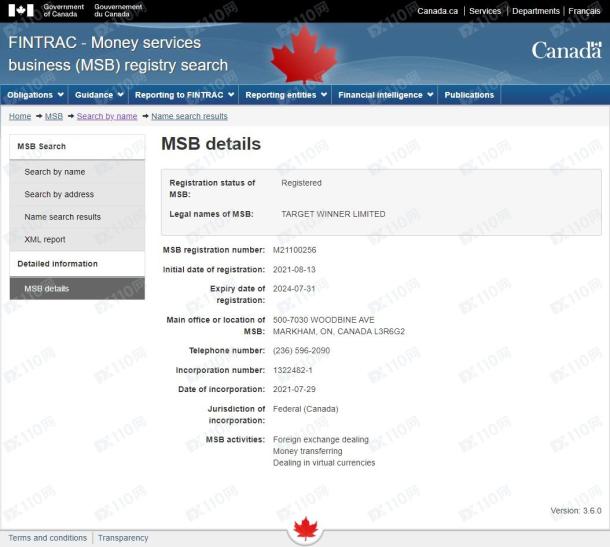Click the footer maple leaf icon
The image size is (610, 547).
[x=306, y=529]
